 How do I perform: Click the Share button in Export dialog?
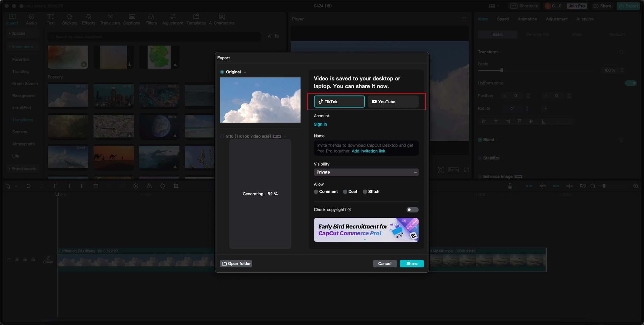coord(412,264)
